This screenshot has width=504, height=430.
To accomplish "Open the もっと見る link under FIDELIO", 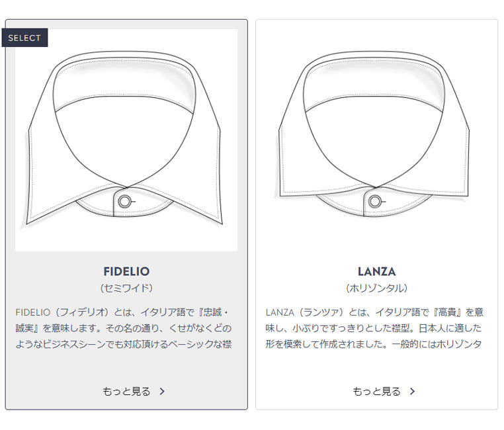I will [x=126, y=391].
